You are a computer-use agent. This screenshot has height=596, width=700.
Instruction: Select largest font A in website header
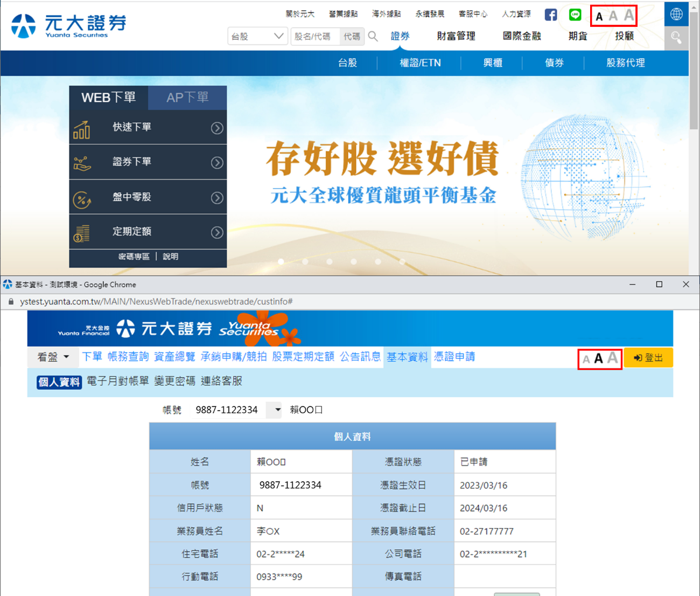(628, 15)
